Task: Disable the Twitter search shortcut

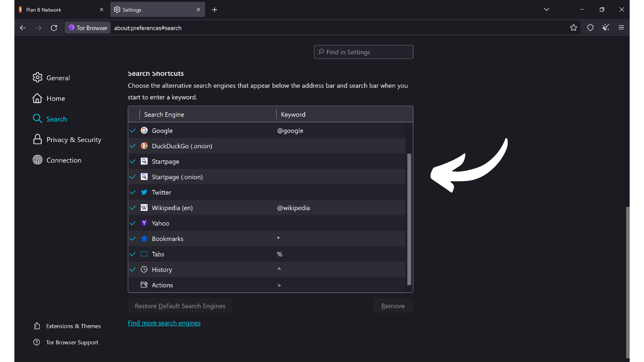Action: 132,192
